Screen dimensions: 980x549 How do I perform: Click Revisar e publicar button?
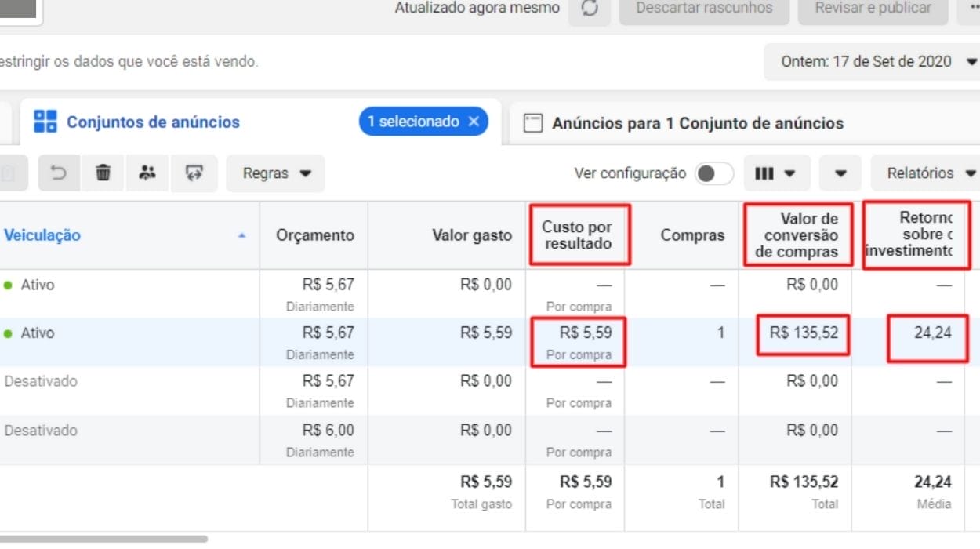pyautogui.click(x=873, y=9)
